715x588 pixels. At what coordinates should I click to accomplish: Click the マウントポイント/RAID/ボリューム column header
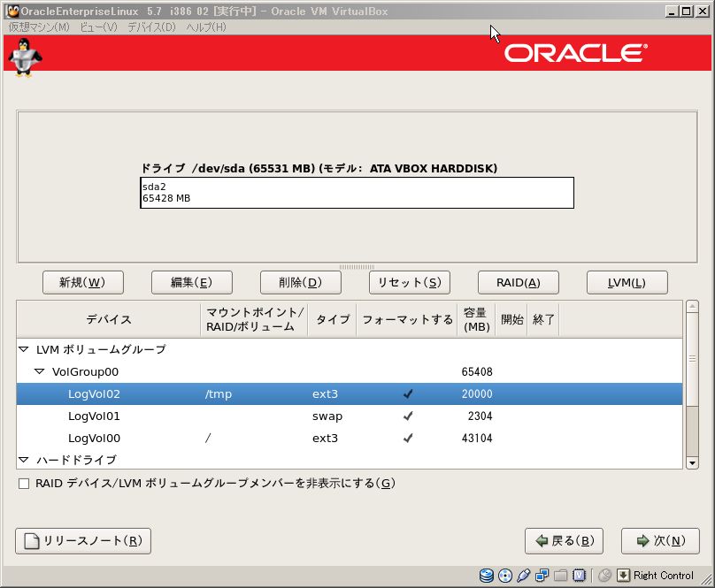[x=254, y=319]
